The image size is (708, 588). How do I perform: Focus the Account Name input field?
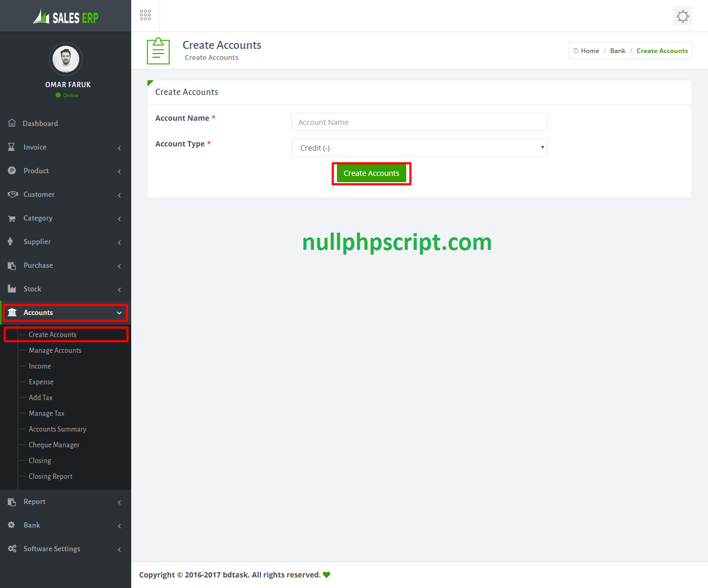(x=419, y=122)
